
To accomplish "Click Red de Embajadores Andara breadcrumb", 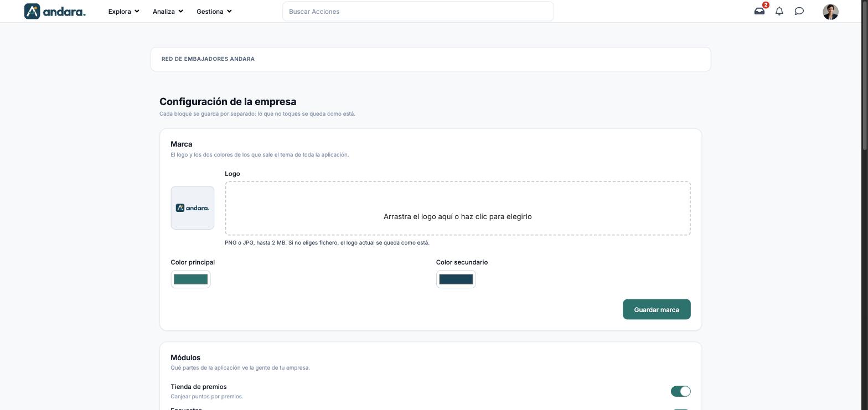I will tap(208, 59).
